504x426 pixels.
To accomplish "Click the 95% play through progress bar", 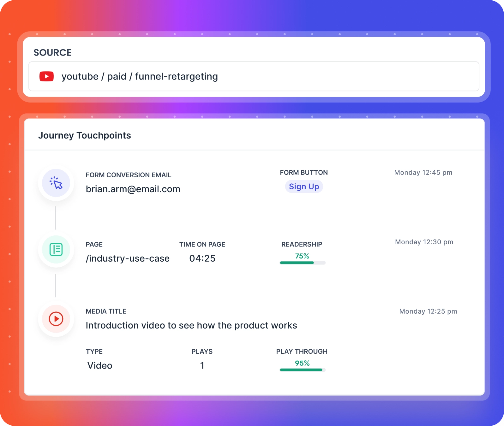I will pyautogui.click(x=303, y=370).
